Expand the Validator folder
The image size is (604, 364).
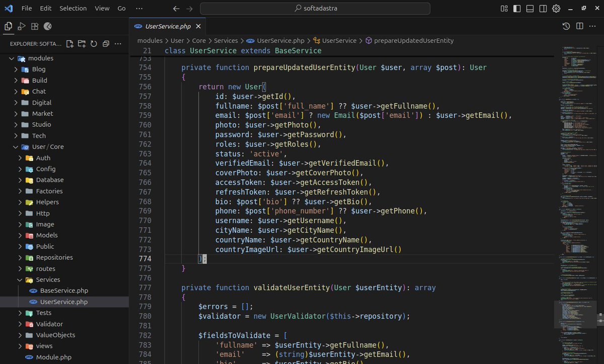pos(20,324)
